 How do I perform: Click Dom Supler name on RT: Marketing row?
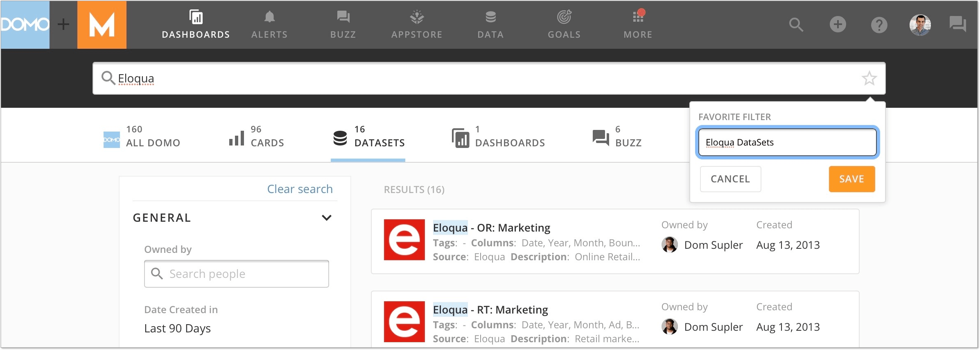tap(714, 327)
